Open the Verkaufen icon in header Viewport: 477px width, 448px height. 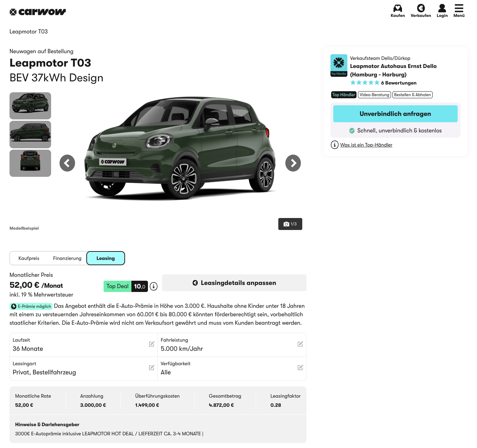(421, 8)
